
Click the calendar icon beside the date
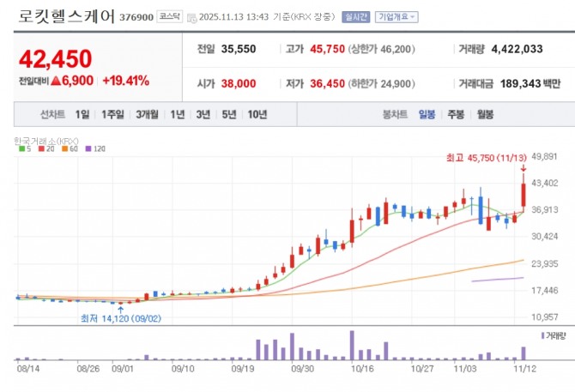click(191, 18)
